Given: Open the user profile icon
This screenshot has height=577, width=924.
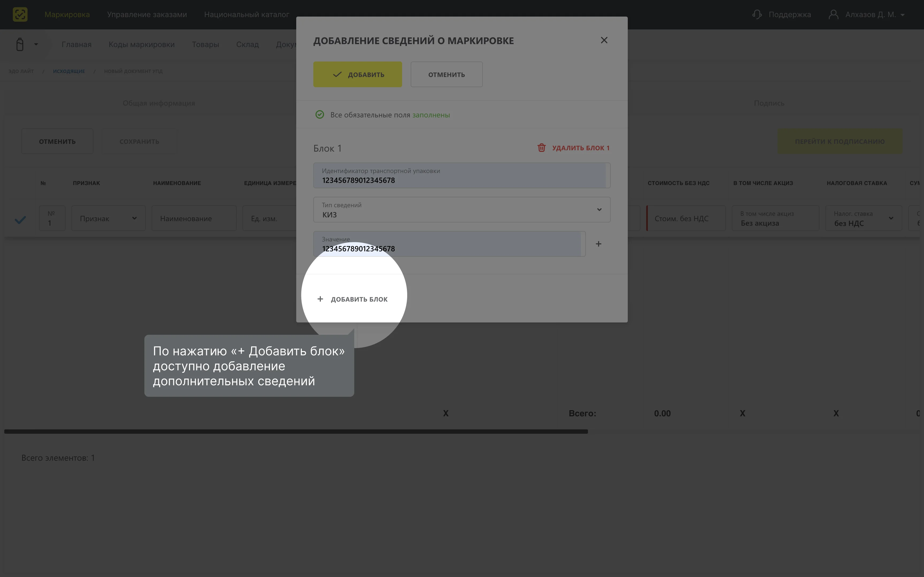Looking at the screenshot, I should pos(833,14).
